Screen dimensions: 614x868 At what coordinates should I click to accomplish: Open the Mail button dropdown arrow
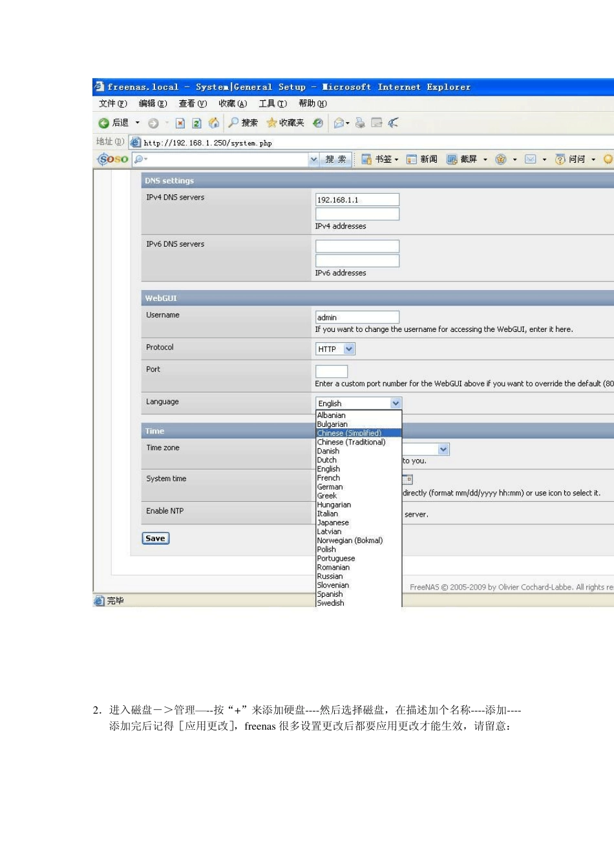[348, 123]
